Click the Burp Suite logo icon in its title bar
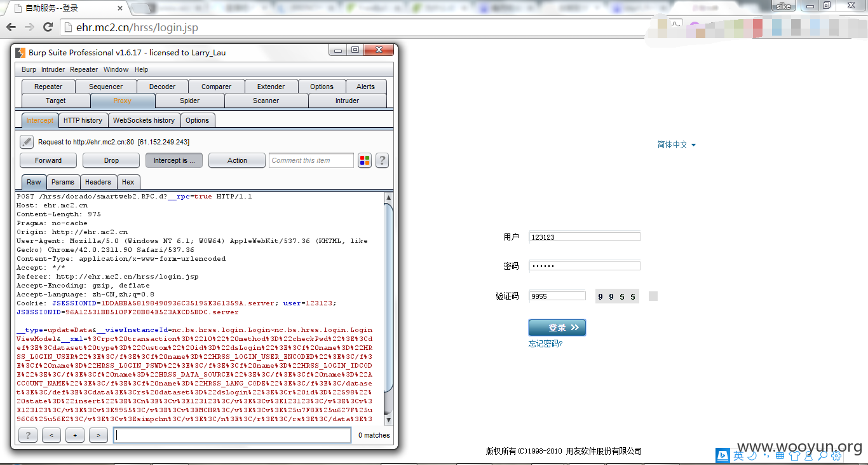 20,52
